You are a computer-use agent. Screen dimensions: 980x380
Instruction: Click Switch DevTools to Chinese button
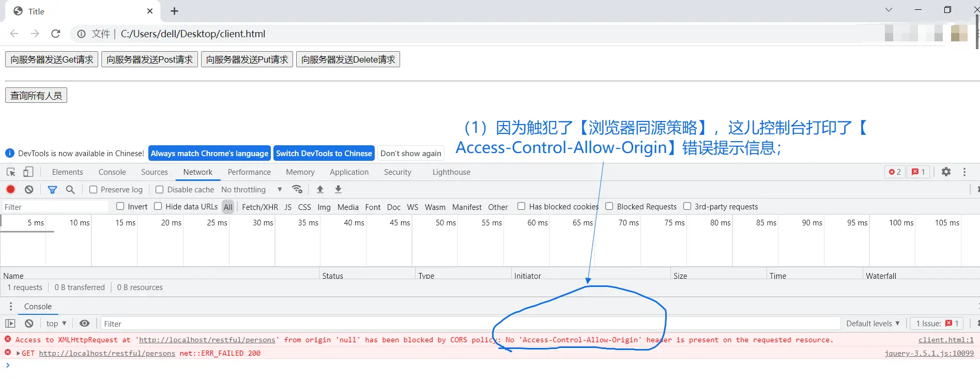click(x=324, y=153)
